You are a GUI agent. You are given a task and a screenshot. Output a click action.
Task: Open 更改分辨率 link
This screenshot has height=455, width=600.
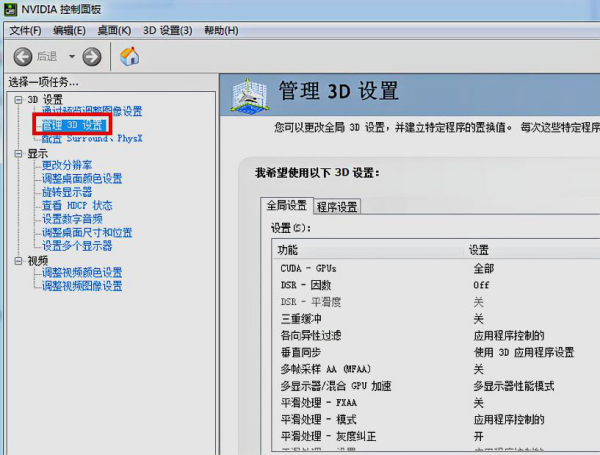[67, 165]
